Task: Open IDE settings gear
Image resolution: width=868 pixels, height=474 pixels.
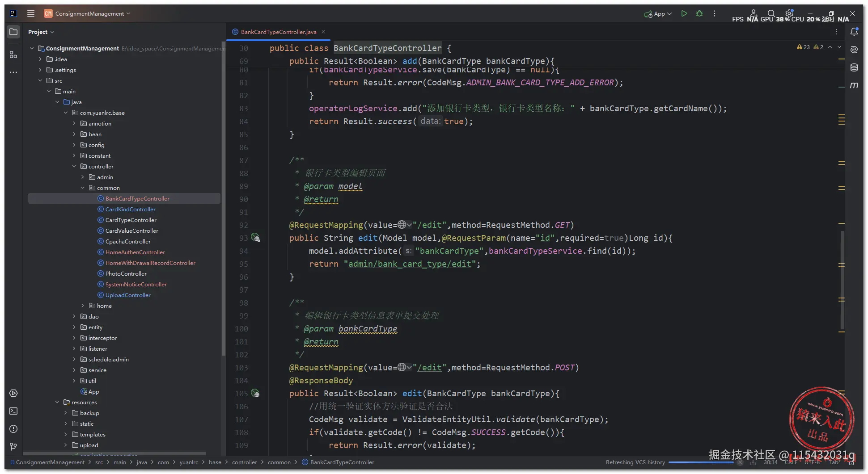Action: (789, 13)
